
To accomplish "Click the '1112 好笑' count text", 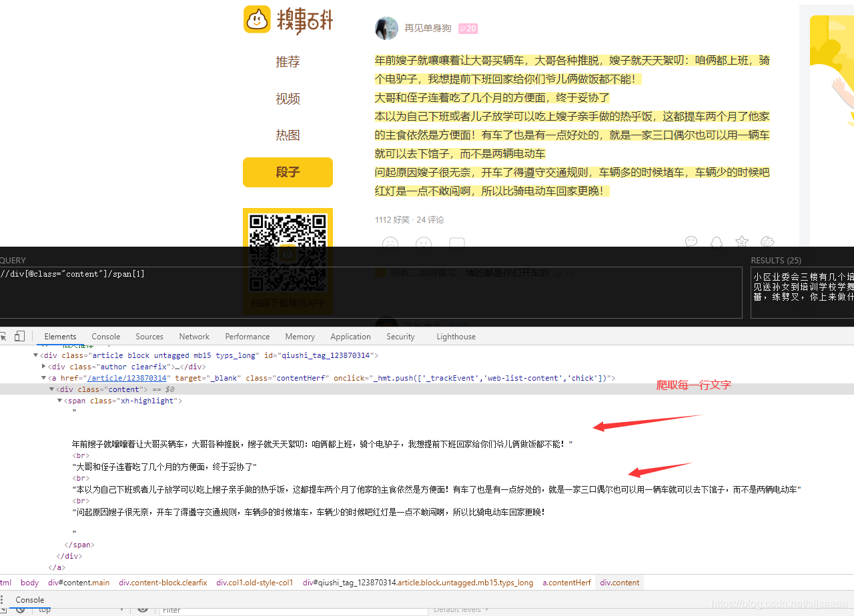I will [x=392, y=219].
